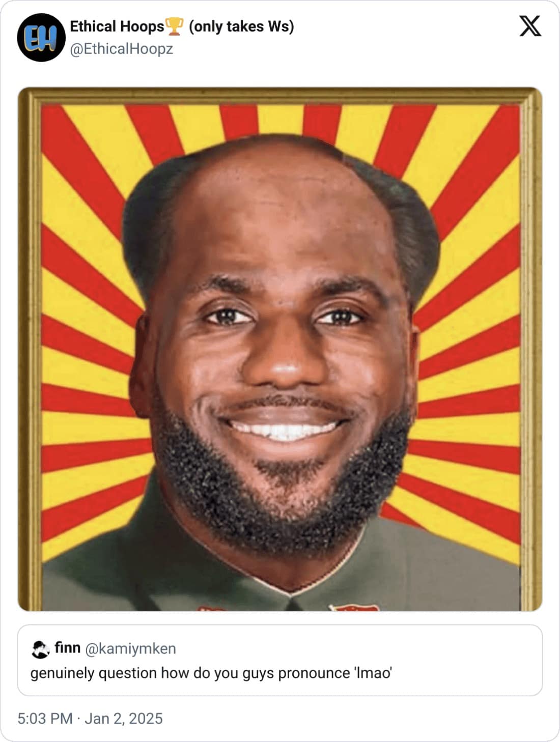This screenshot has width=560, height=742.
Task: Open the 5:03 PM timestamp
Action: click(x=45, y=719)
